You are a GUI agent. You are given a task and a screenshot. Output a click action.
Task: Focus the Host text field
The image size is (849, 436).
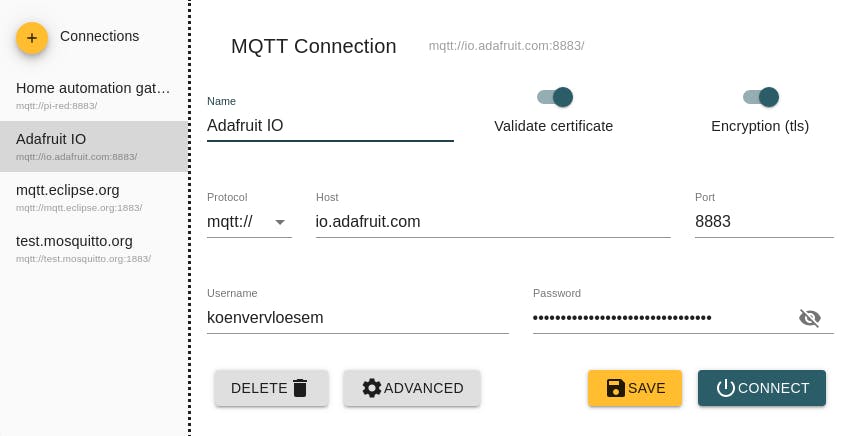(492, 222)
